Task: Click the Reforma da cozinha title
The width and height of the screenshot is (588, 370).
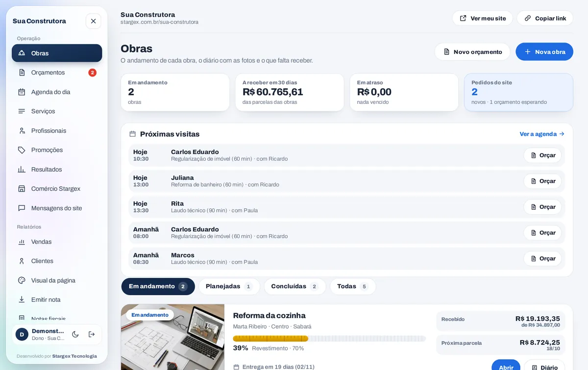Action: point(269,316)
